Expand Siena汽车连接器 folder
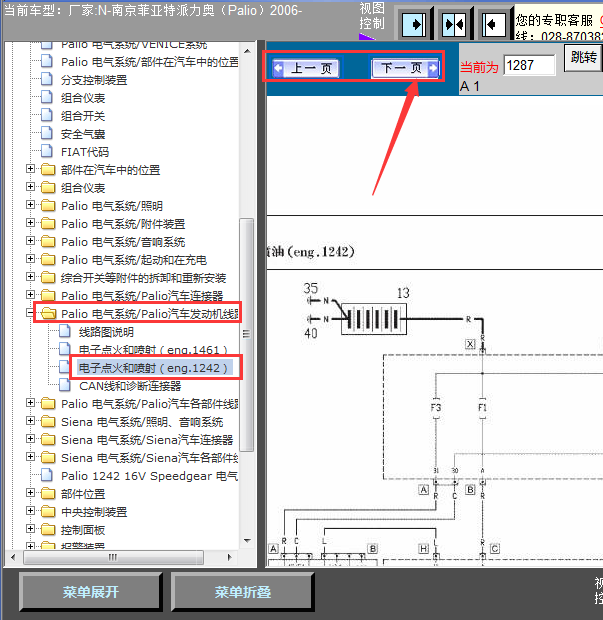Viewport: 603px width, 620px height. [x=30, y=439]
